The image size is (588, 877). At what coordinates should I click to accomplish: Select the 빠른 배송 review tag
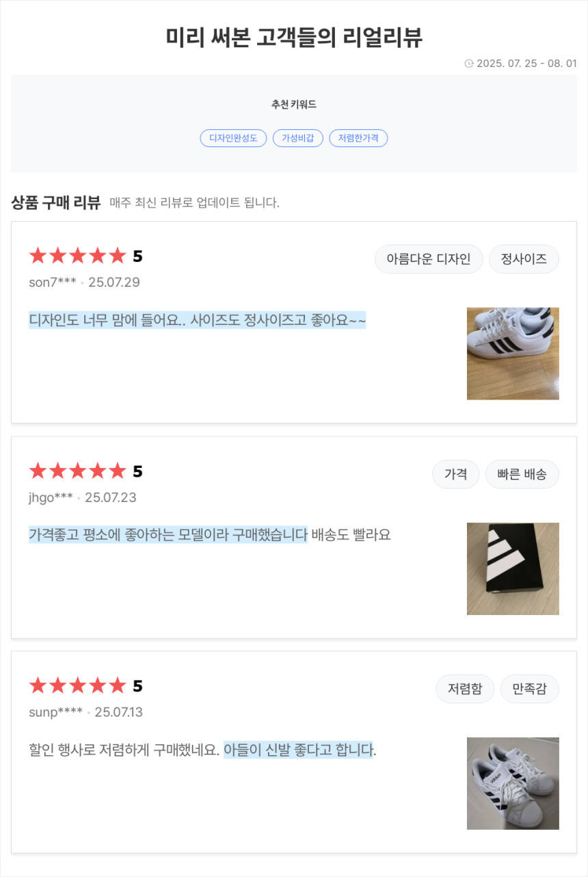click(522, 474)
